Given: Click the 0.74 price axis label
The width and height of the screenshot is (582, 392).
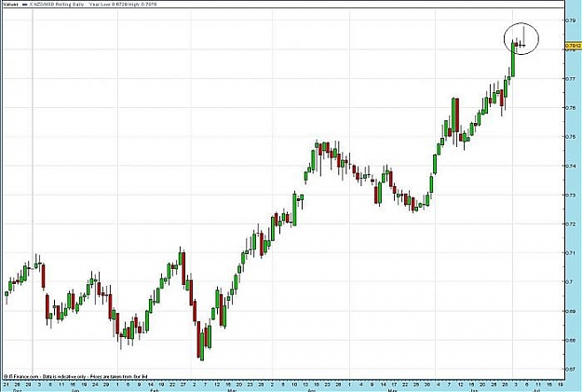Looking at the screenshot, I should 571,166.
